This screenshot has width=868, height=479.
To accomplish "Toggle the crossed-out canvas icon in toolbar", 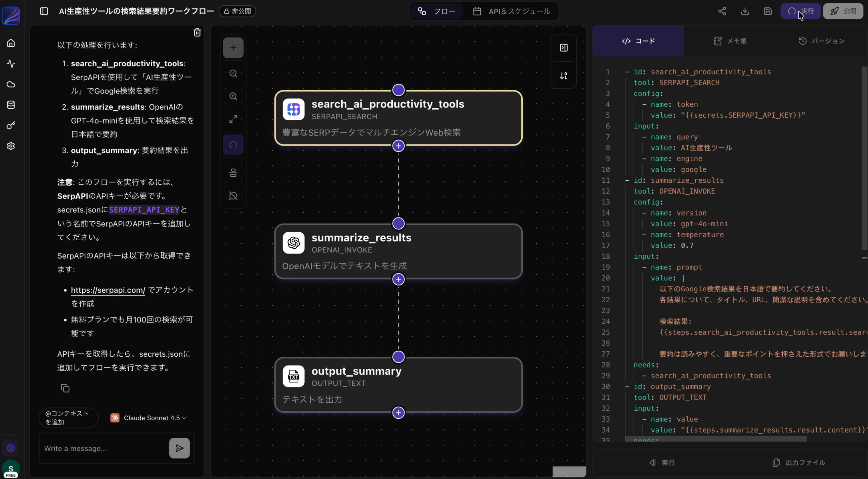I will pos(233,196).
